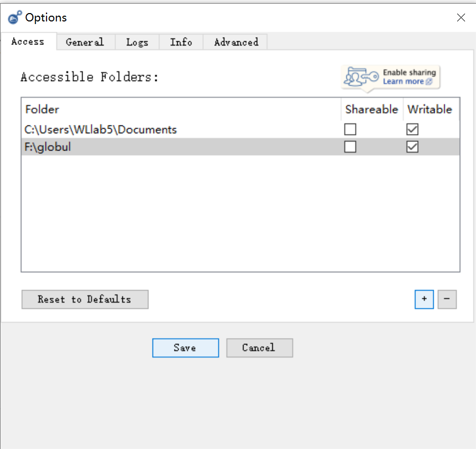
Task: Switch to the General tab
Action: coord(85,42)
